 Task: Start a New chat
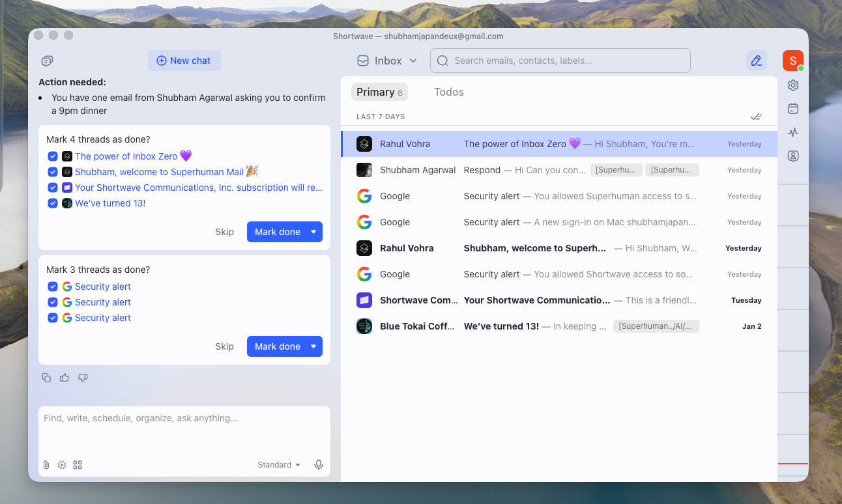click(x=184, y=60)
